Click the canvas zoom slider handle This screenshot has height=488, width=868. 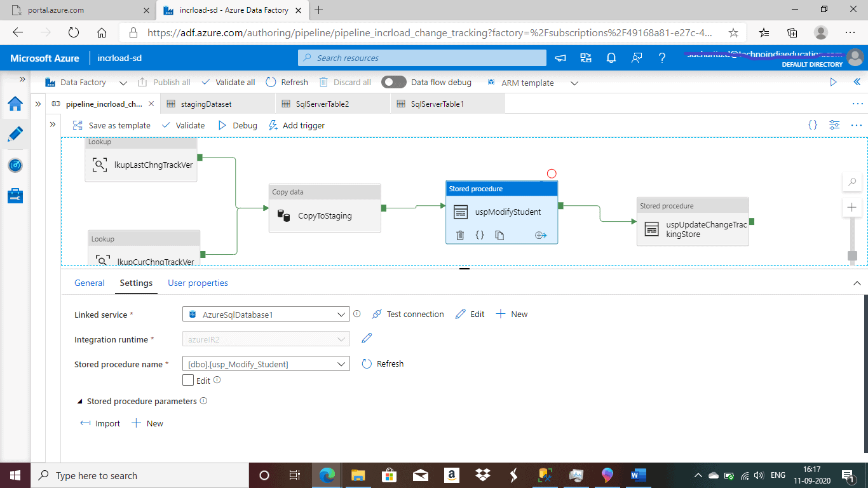pos(852,255)
